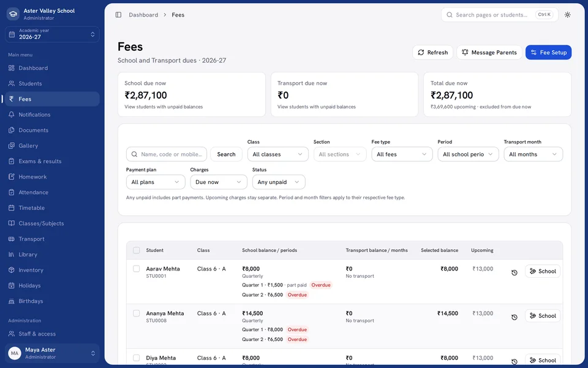The height and width of the screenshot is (368, 588).
Task: Expand the Maya Aster account menu
Action: (52, 353)
